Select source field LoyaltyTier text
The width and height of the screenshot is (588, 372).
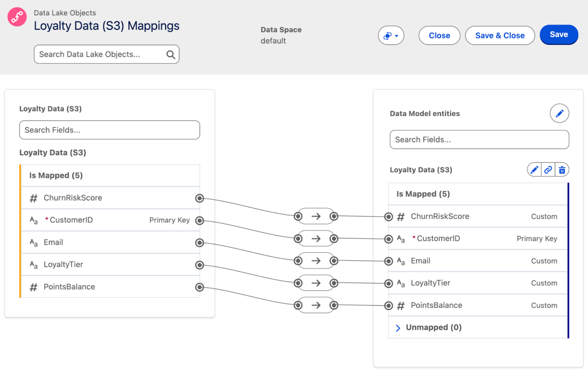(x=63, y=264)
